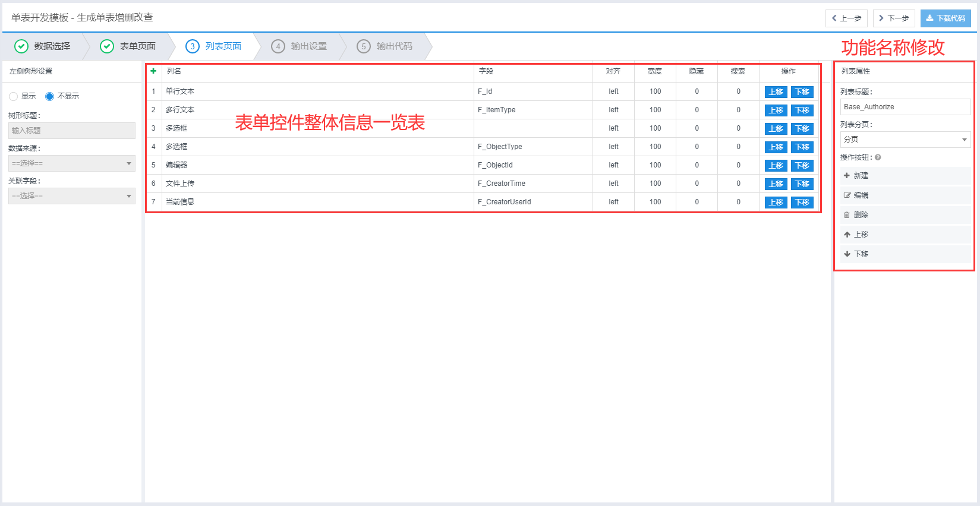Viewport: 980px width, 506px height.
Task: Select the 不显示 radio button
Action: [x=50, y=96]
